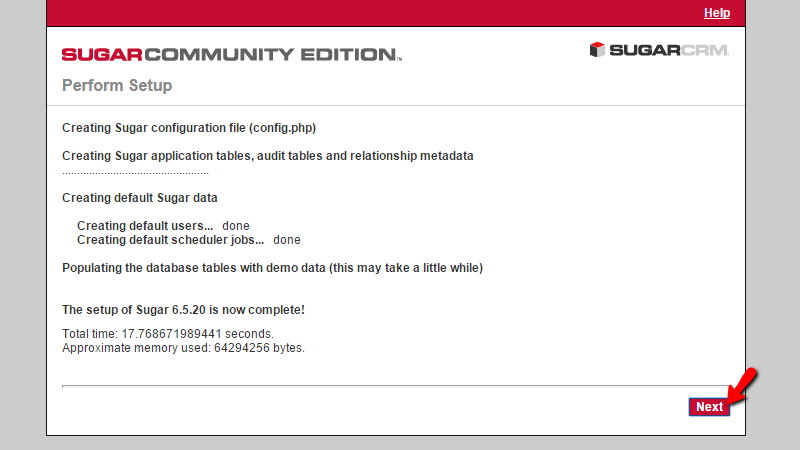
Task: Click 'Creating Sugar application tables' line
Action: click(x=268, y=156)
